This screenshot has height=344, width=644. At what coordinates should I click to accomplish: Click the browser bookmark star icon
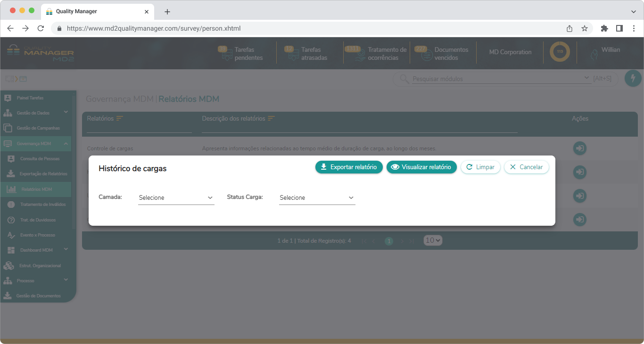pos(585,28)
